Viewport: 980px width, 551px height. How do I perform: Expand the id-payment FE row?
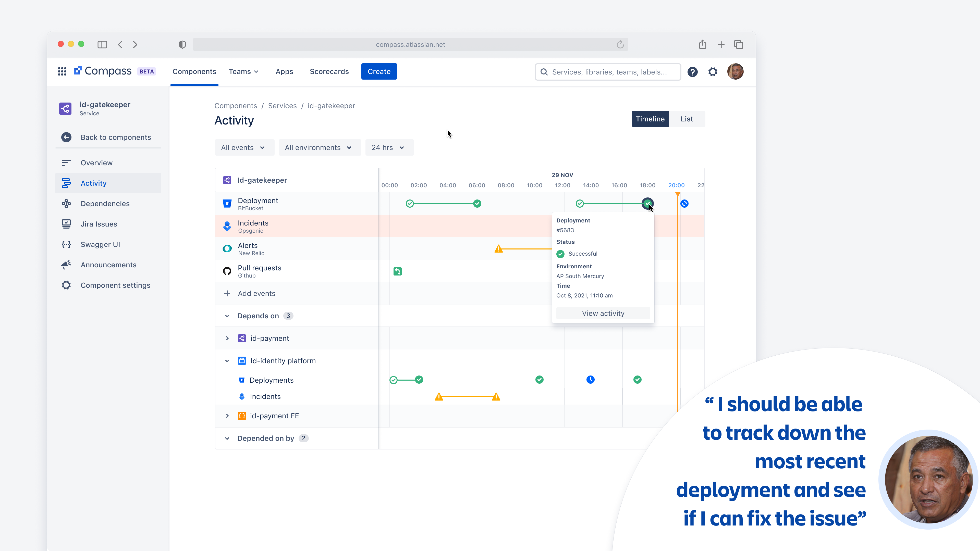[x=227, y=416]
